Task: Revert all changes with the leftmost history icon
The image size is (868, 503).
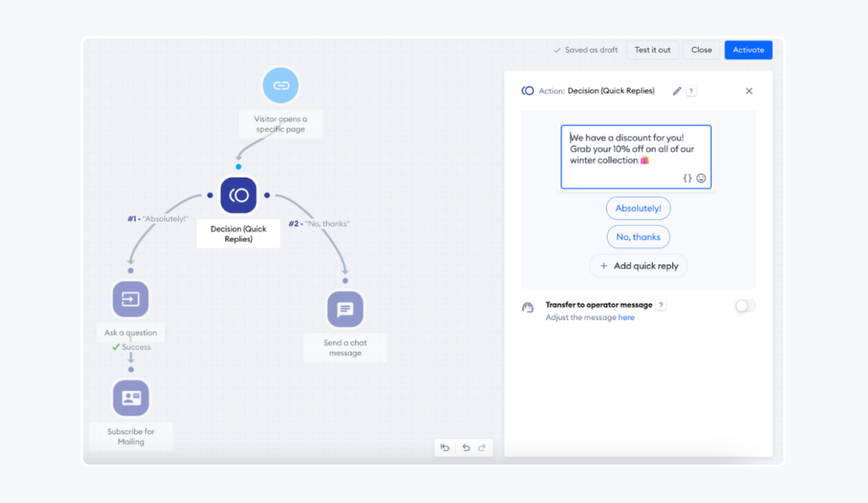Action: (x=446, y=447)
